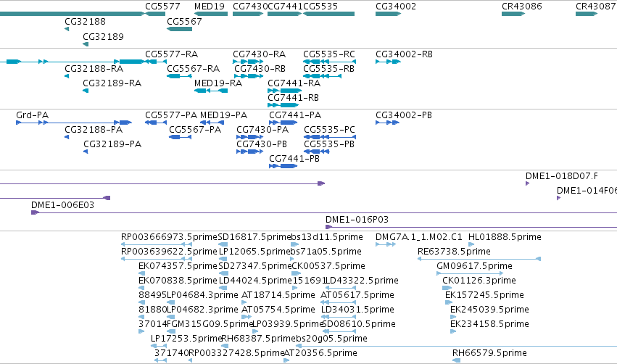
Task: Click the CG32188-RA transcript label
Action: 94,69
